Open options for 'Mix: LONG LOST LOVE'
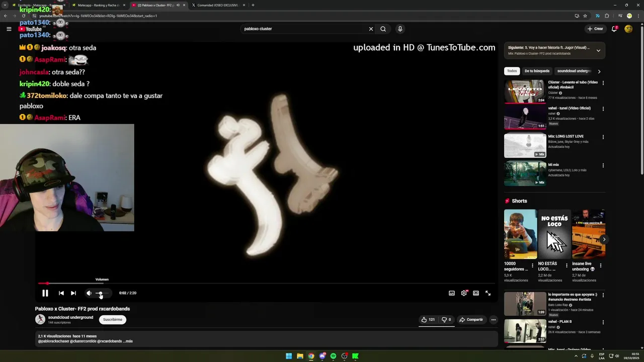The width and height of the screenshot is (644, 362). click(603, 137)
